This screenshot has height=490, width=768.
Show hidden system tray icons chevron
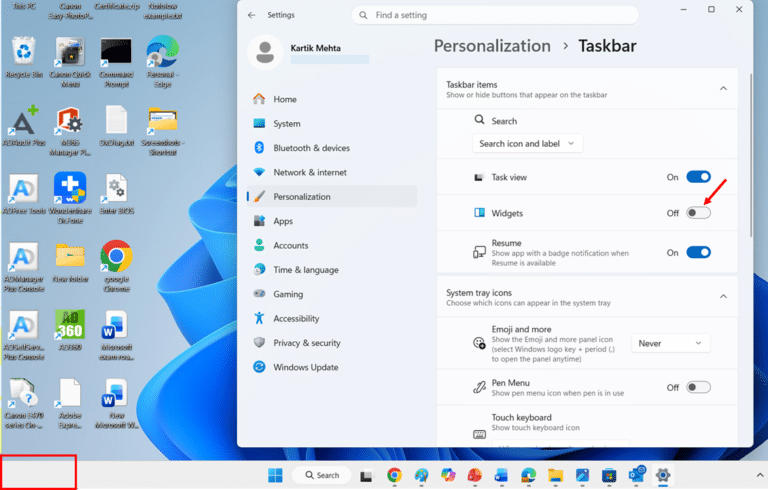tap(760, 475)
